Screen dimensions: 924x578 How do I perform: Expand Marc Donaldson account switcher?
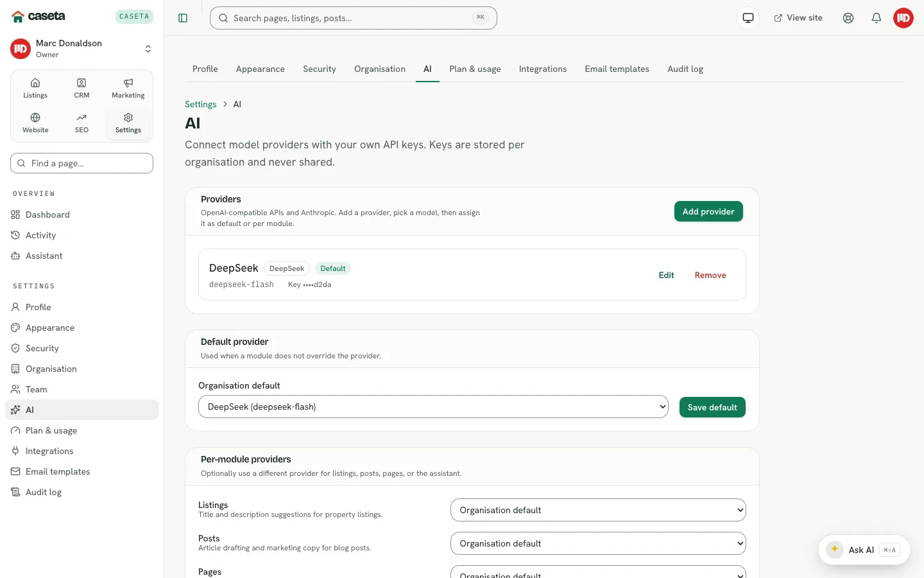[81, 49]
